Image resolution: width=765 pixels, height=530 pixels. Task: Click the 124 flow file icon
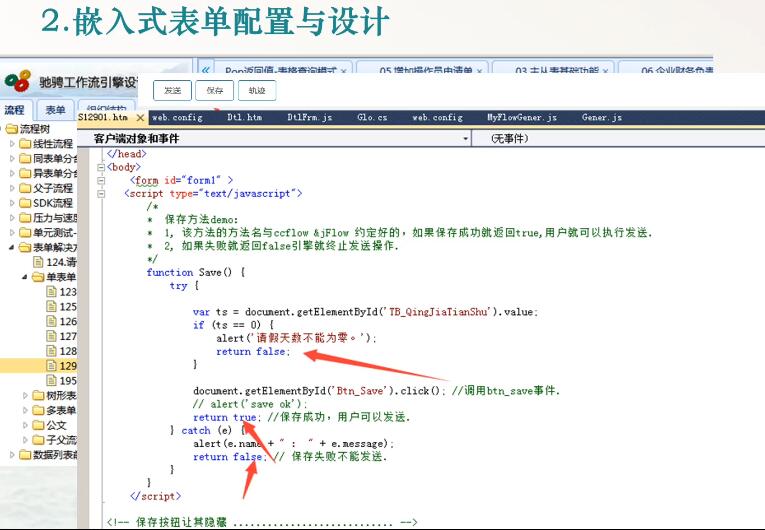[38, 262]
